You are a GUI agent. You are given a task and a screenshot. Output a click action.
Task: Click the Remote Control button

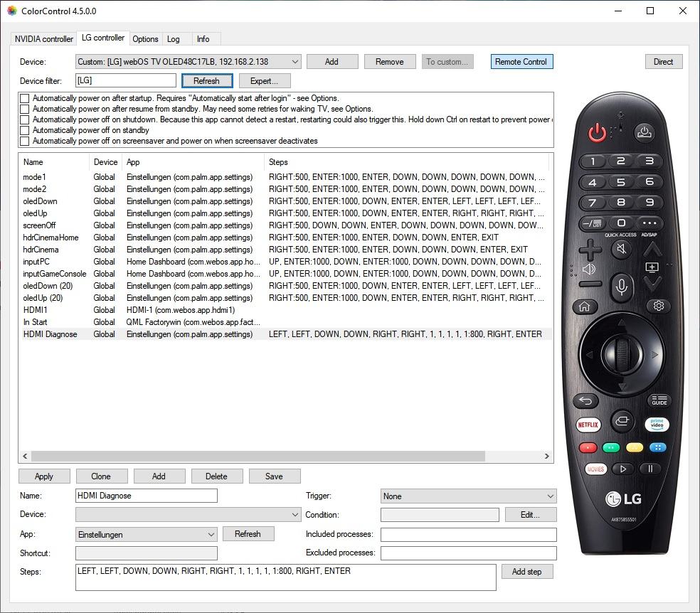pyautogui.click(x=521, y=62)
